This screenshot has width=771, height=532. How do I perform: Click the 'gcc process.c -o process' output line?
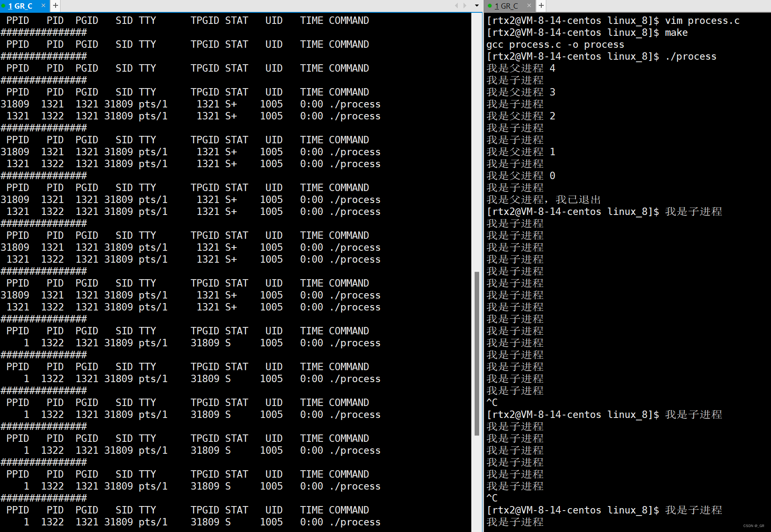tap(555, 44)
